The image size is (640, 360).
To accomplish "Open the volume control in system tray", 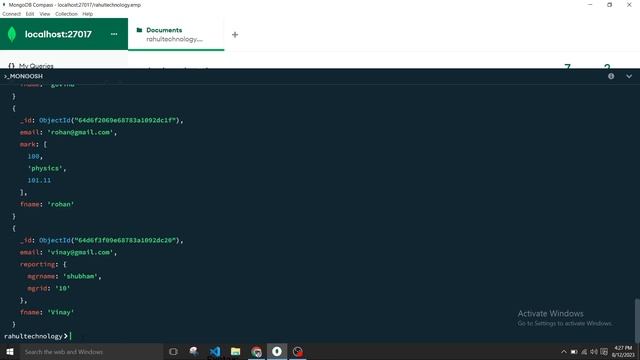I will [594, 352].
